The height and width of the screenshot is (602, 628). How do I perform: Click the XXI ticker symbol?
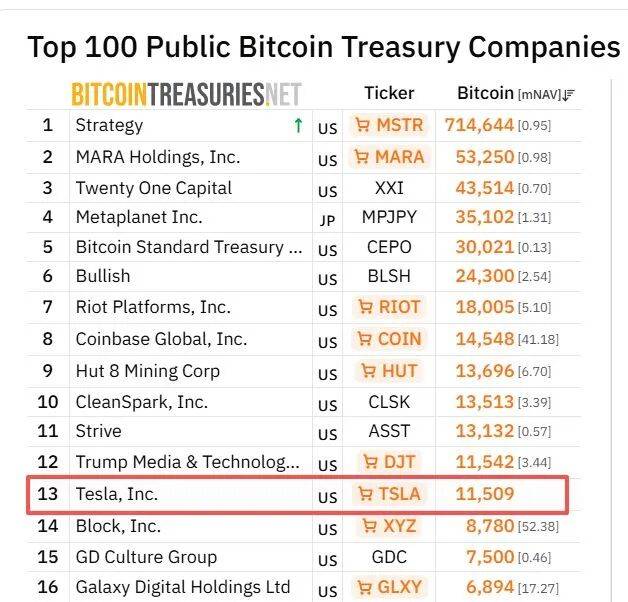(389, 188)
